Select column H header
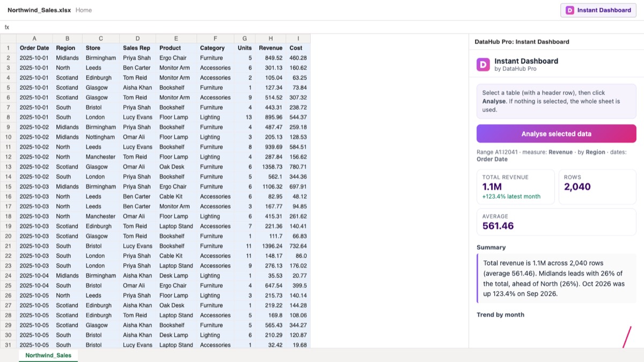 tap(270, 38)
